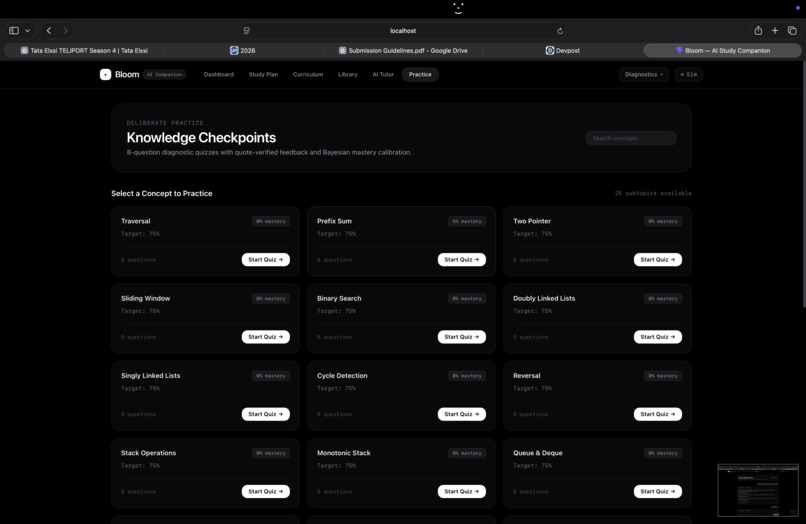Click the Cycle Detection card title
This screenshot has width=806, height=524.
point(342,376)
